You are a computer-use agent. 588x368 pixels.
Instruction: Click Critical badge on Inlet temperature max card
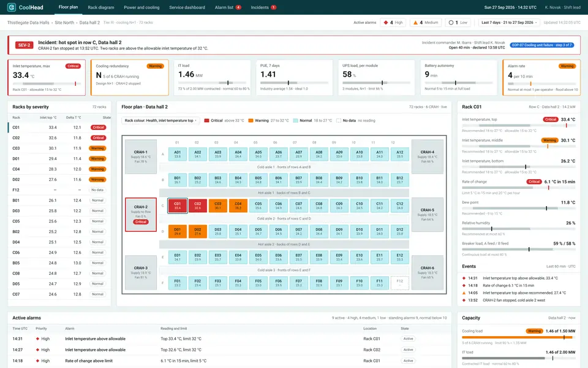point(73,66)
